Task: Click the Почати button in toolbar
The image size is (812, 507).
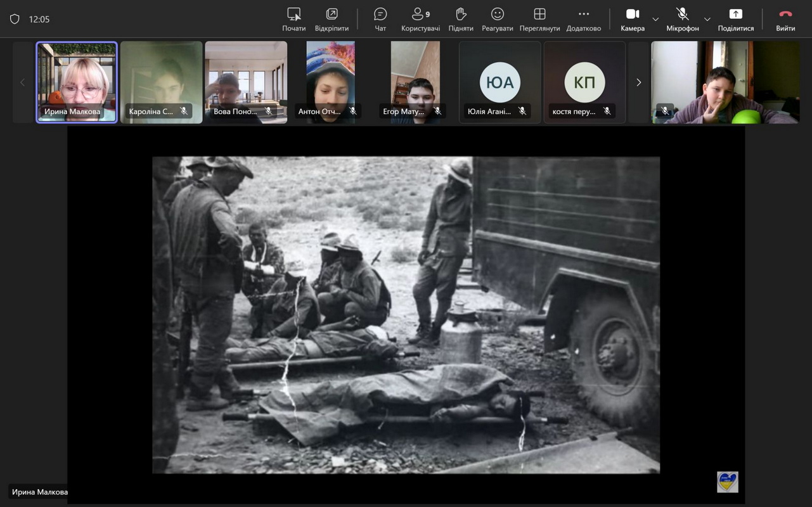Action: coord(294,19)
